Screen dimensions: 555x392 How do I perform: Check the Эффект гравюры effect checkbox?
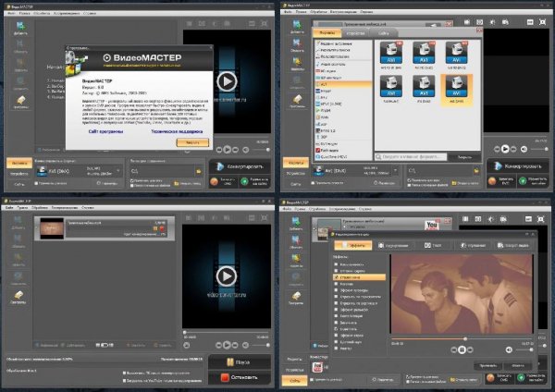[337, 290]
